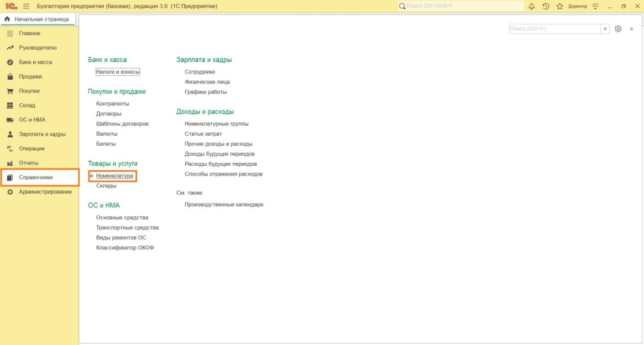Click the star icon beside Номенклатура

tap(91, 176)
